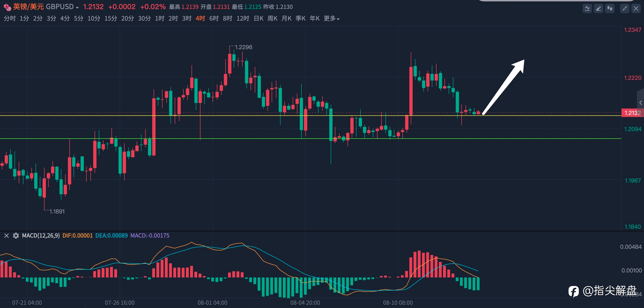Viewport: 644px width, 308px height.
Task: Click the 0.00484 MACD axis label
Action: point(631,247)
